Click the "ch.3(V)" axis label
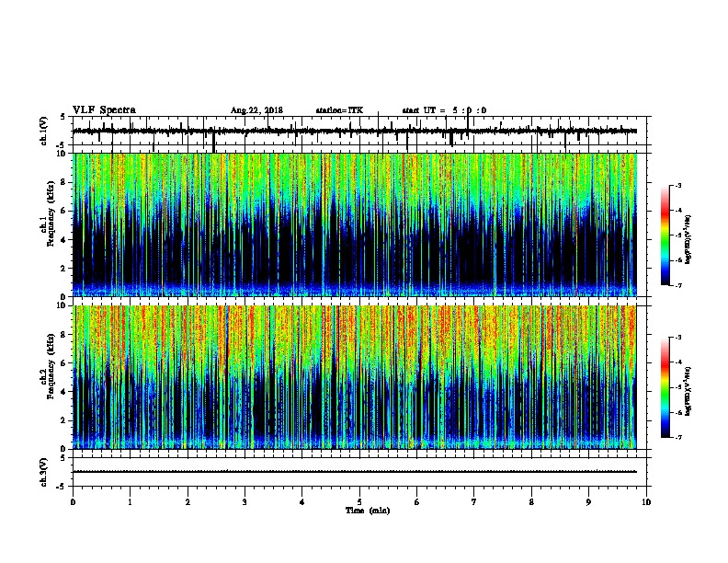 44,472
